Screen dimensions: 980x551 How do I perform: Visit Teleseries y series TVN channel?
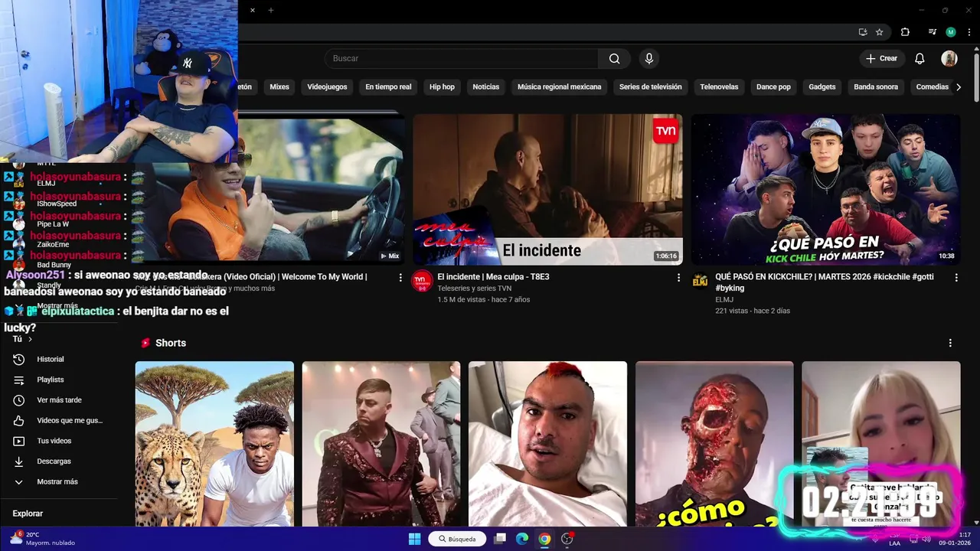coord(475,288)
